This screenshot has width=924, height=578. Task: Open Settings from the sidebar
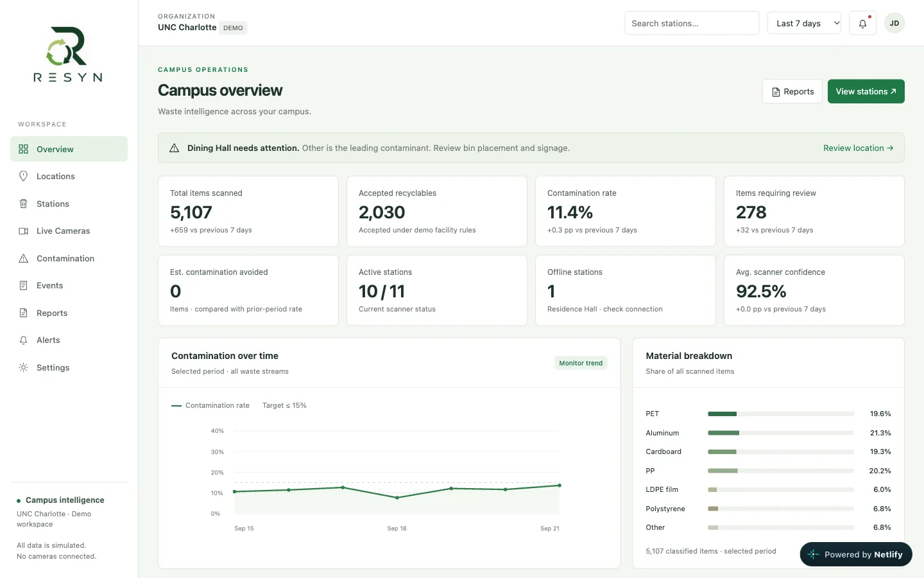coord(69,367)
